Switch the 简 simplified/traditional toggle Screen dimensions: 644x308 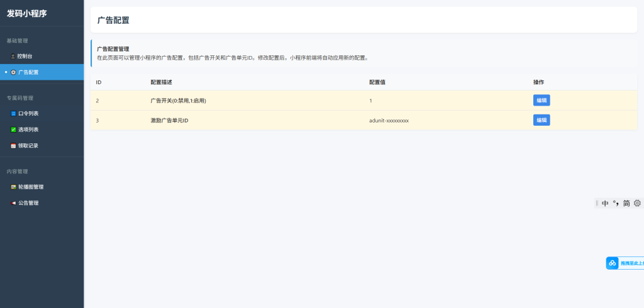coord(626,203)
